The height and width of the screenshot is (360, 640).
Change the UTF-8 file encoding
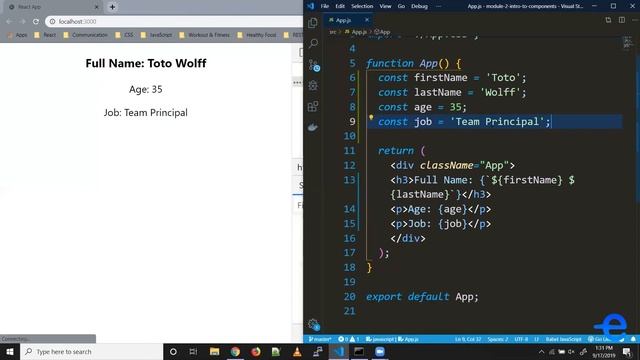[x=521, y=339]
